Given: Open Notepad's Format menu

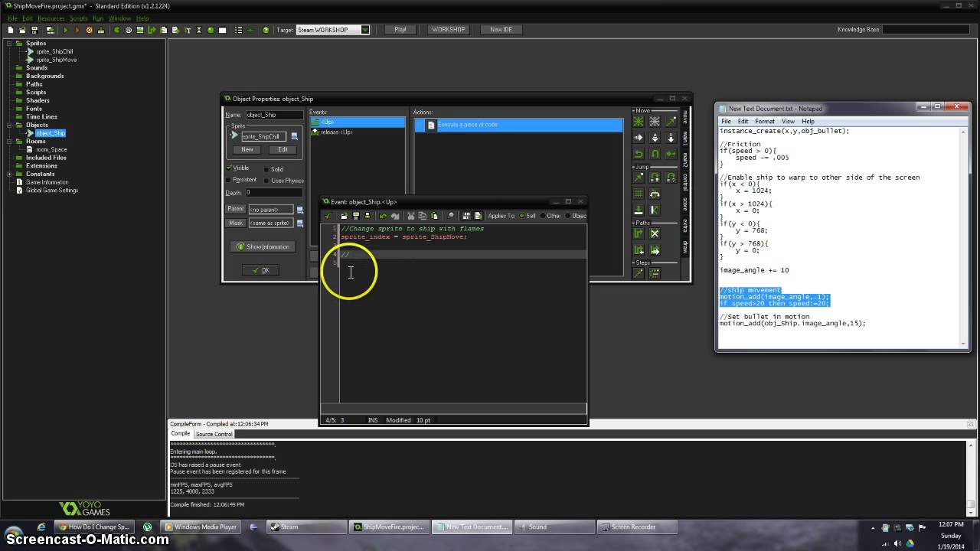Looking at the screenshot, I should point(765,121).
